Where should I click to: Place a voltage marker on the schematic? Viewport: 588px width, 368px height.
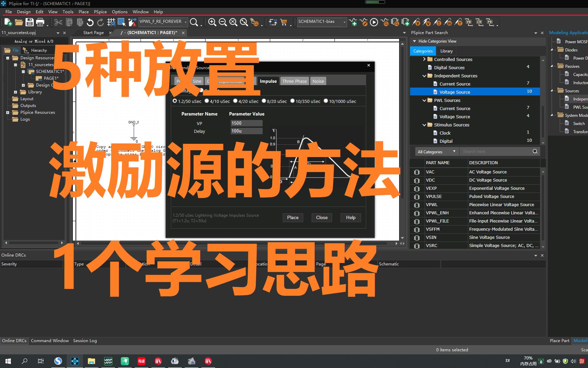pos(417,22)
